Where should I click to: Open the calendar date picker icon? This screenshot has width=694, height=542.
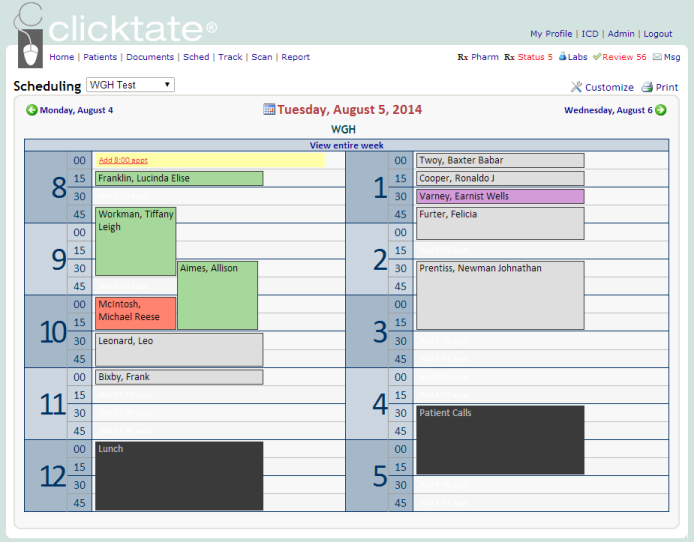click(x=269, y=109)
